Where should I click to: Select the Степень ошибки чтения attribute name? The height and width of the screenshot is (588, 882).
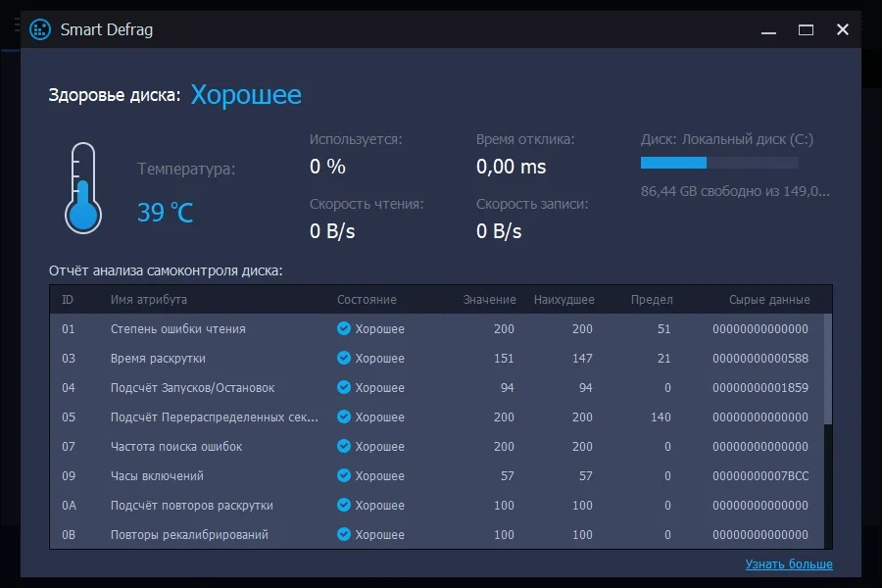[x=177, y=328]
